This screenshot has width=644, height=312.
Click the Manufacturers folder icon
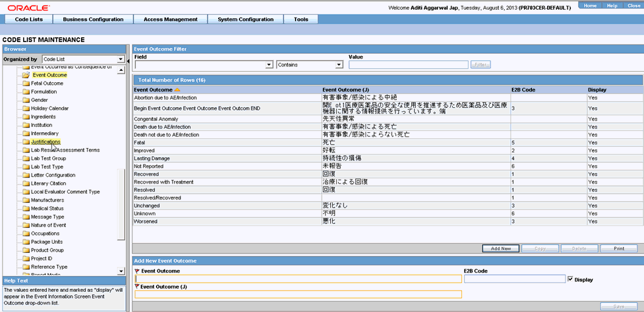26,200
